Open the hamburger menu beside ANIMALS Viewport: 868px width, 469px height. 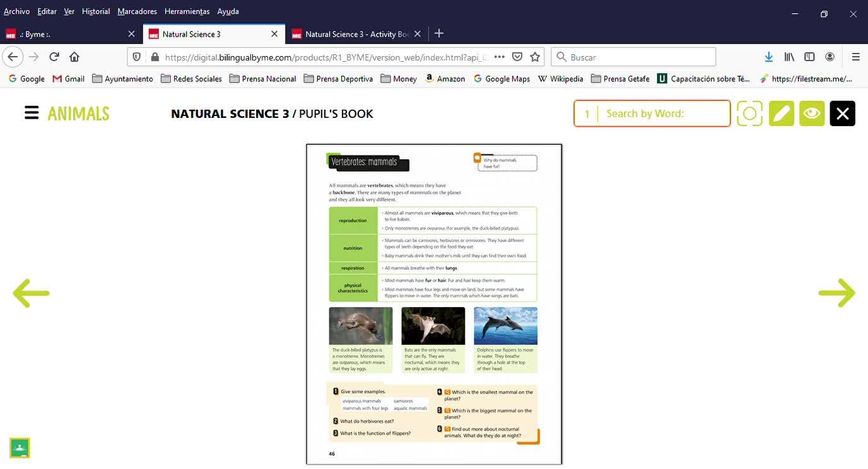point(32,113)
